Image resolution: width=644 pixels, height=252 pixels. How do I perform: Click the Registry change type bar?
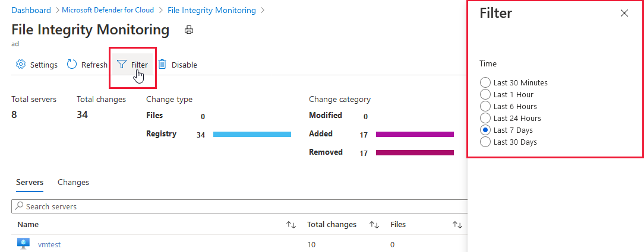[252, 135]
